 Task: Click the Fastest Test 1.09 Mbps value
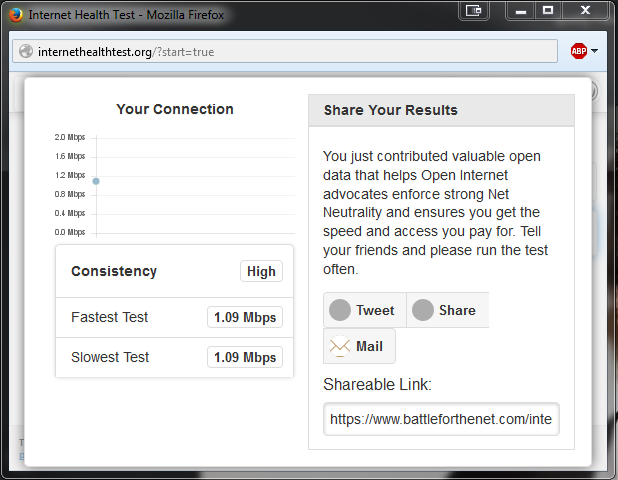[245, 317]
